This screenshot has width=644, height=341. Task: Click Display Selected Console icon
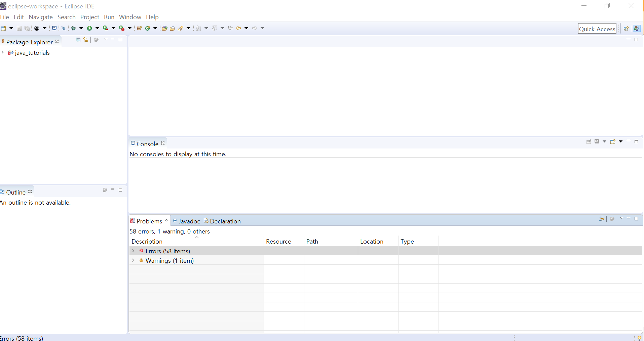click(597, 141)
